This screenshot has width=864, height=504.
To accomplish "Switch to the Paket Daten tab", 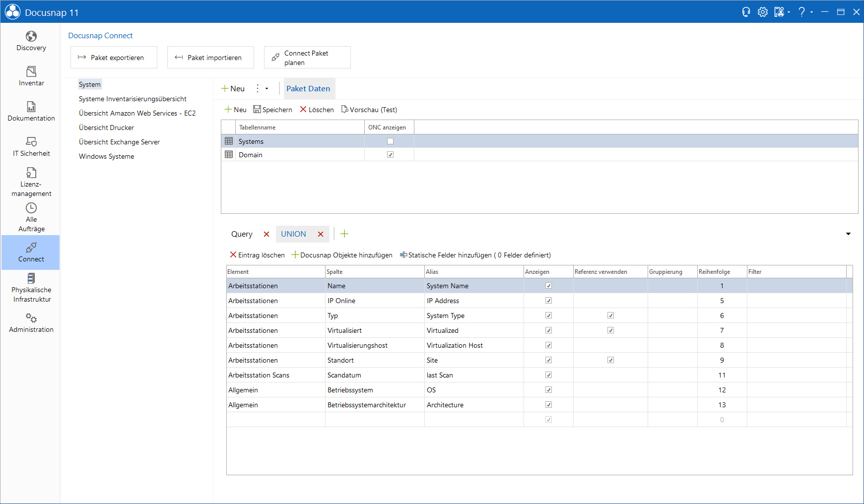I will point(308,89).
